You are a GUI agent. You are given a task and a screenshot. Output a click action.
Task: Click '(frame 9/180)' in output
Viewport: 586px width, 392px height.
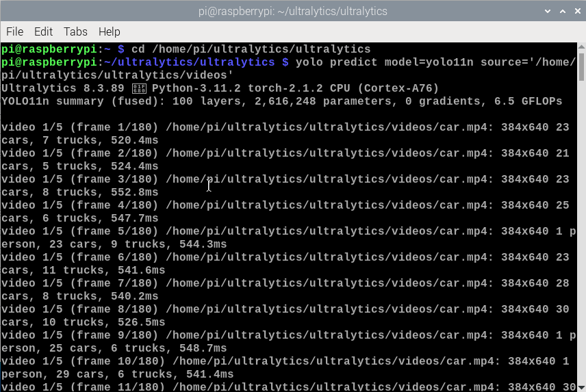coord(114,335)
